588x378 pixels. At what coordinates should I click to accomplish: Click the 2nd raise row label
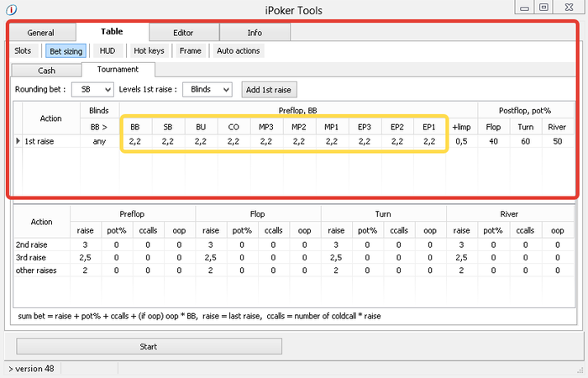(32, 245)
